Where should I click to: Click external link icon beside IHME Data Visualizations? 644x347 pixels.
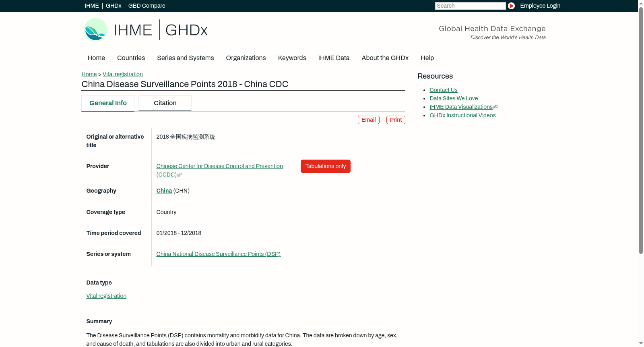[x=495, y=107]
